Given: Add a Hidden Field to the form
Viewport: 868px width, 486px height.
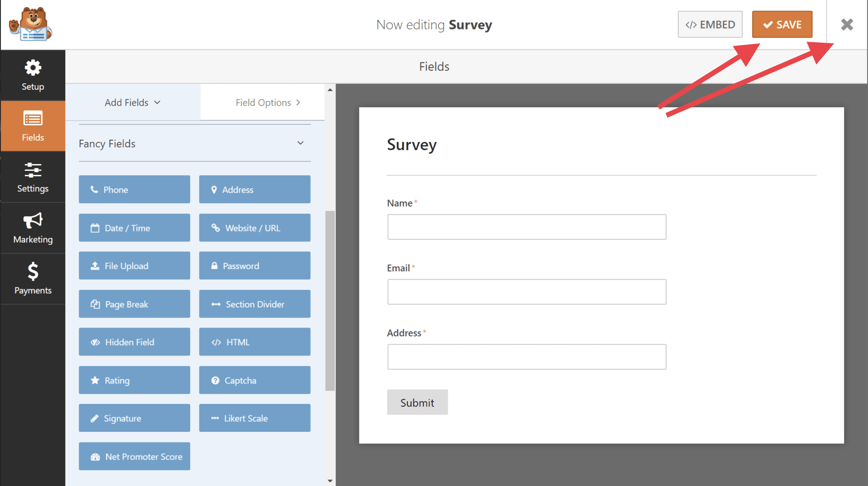Looking at the screenshot, I should [x=134, y=342].
